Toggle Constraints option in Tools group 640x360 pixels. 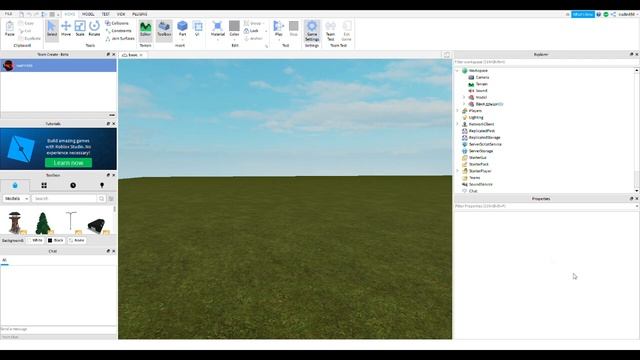coord(119,31)
